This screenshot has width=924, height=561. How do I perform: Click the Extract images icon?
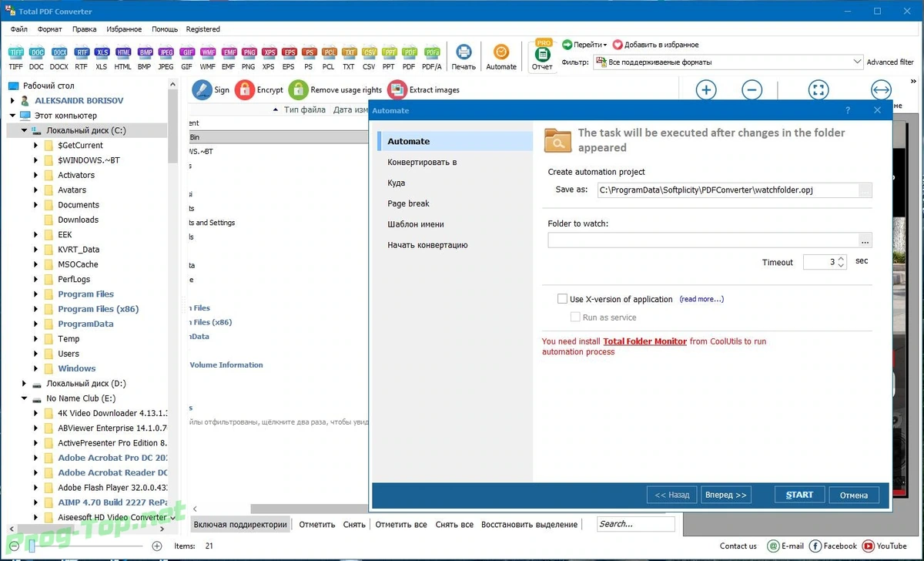(x=397, y=89)
